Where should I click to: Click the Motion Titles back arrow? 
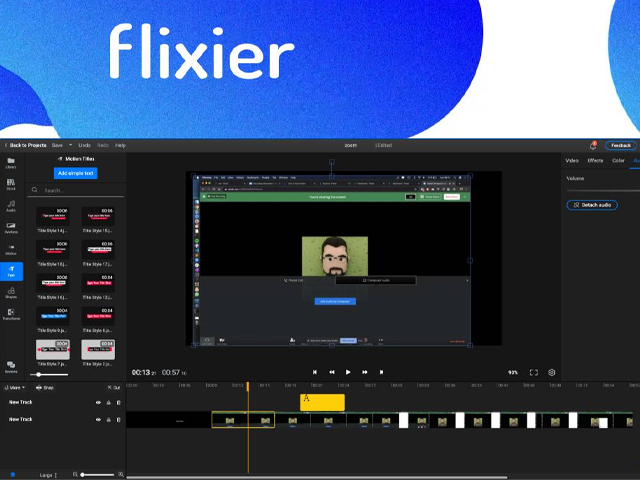click(x=60, y=159)
